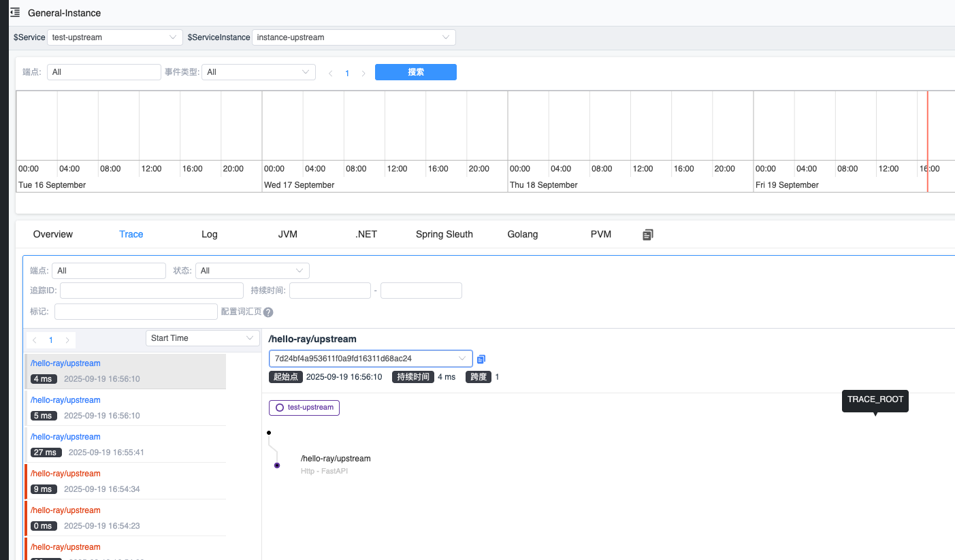The height and width of the screenshot is (560, 955).
Task: Click next page arrow in trace list
Action: [x=67, y=340]
